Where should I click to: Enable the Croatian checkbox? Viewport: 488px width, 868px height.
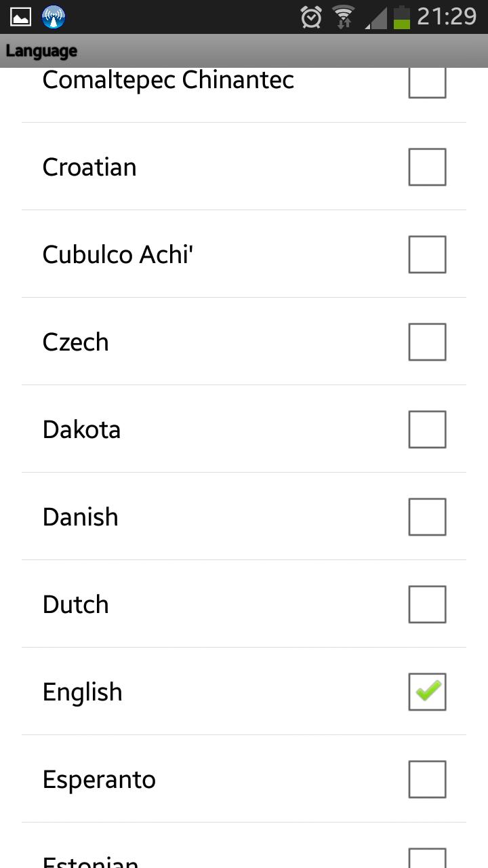(x=427, y=167)
